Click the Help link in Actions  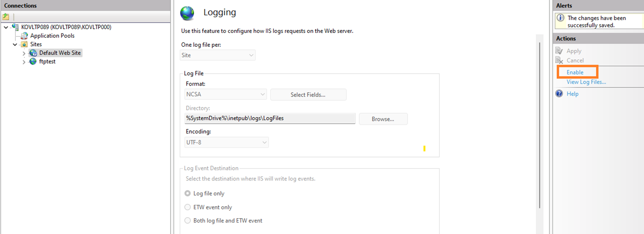coord(572,94)
